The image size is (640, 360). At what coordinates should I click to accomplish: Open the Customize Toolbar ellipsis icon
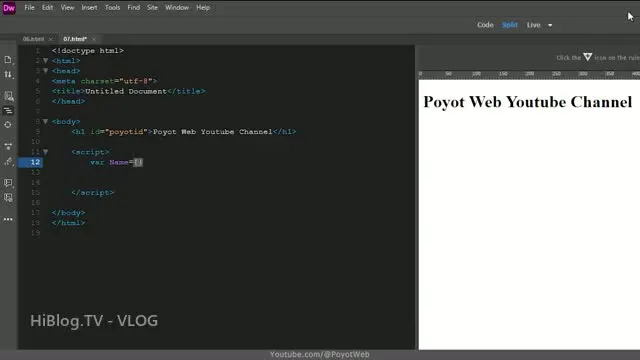(8, 220)
